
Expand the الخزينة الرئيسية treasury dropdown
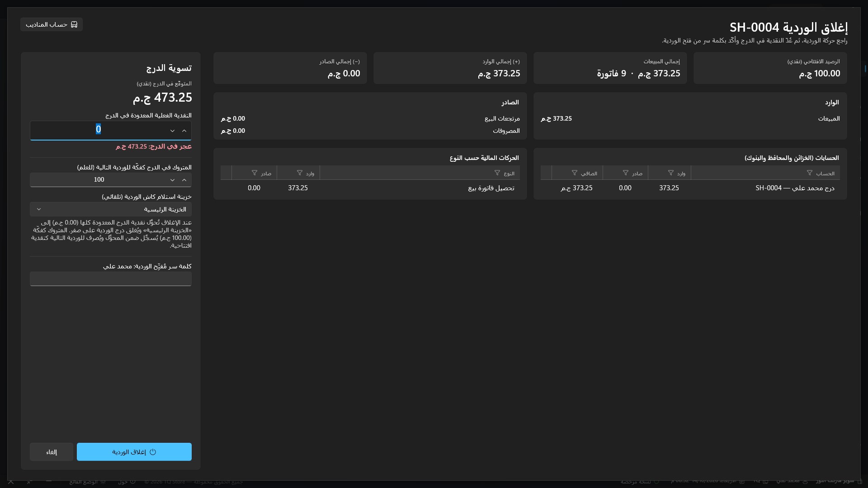tap(111, 209)
